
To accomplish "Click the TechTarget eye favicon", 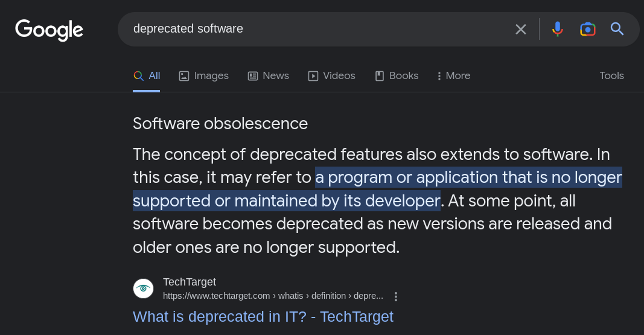I will click(143, 289).
